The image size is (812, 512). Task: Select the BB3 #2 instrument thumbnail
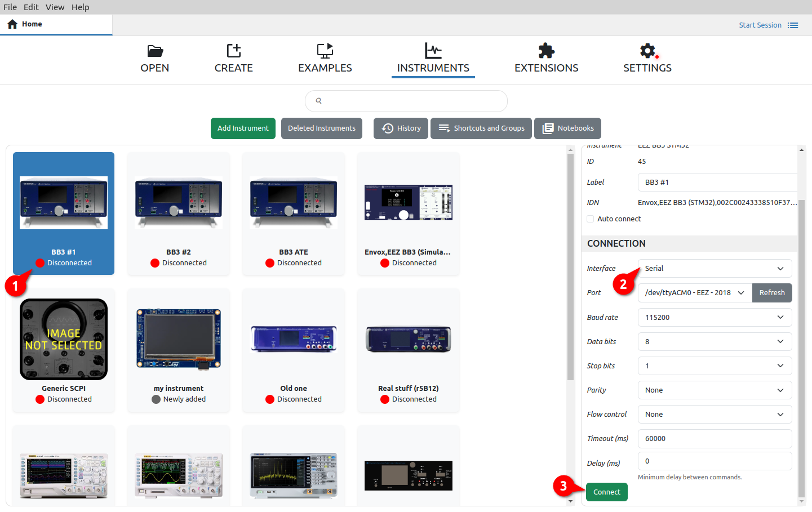179,203
